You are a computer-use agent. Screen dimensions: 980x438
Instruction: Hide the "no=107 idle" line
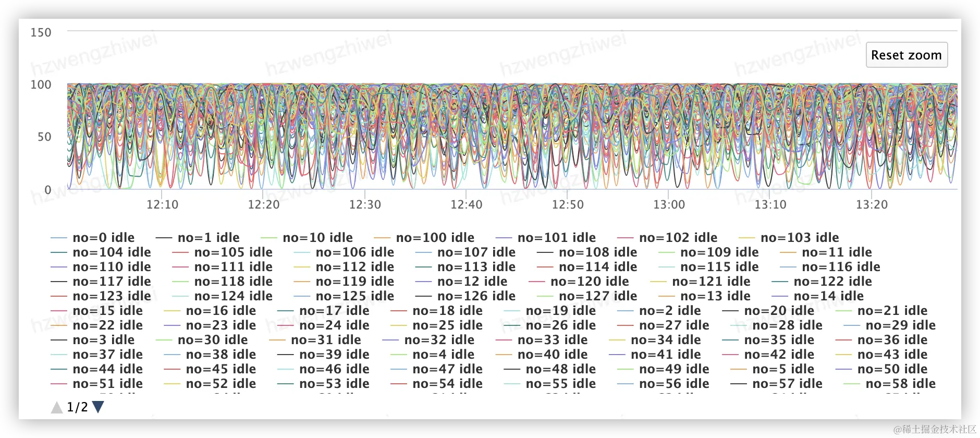[465, 252]
